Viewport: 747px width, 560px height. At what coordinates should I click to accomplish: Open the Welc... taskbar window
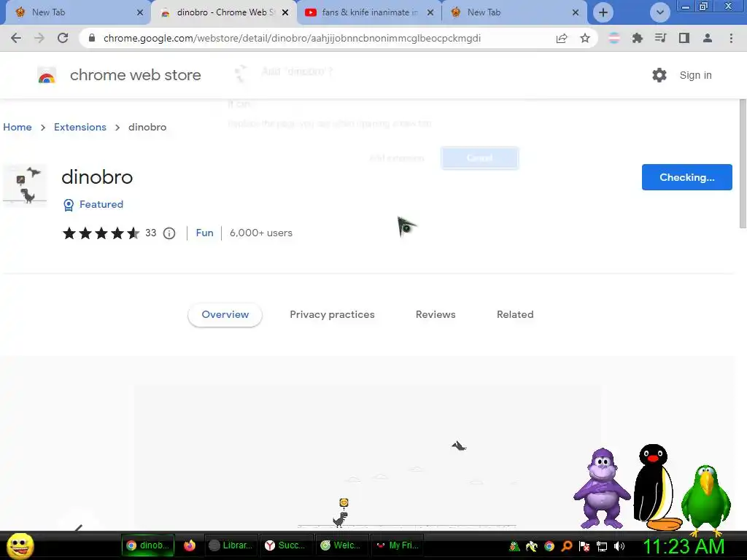[x=342, y=545]
